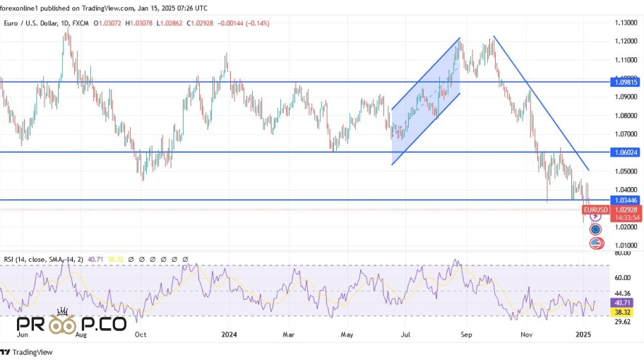Click the Nov time axis label
The height and width of the screenshot is (362, 644).
(527, 334)
